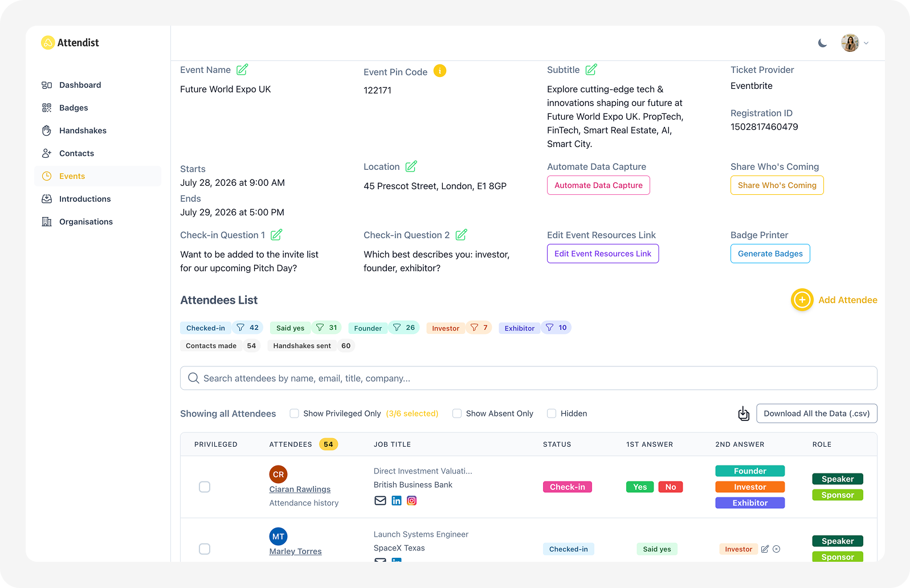Open Marley Torres profile link
910x588 pixels.
tap(295, 552)
